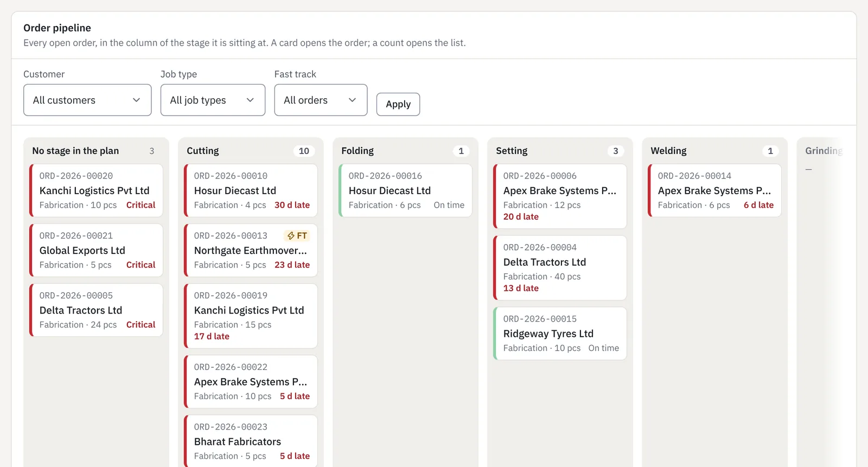Open order card ORD-2026-00004 Delta Tractors
868x467 pixels.
(560, 268)
